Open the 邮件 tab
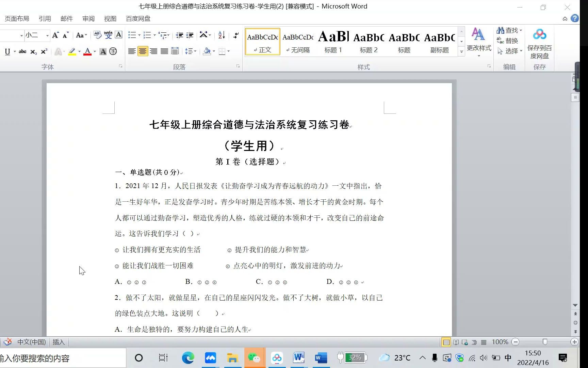This screenshot has height=368, width=588. (66, 19)
